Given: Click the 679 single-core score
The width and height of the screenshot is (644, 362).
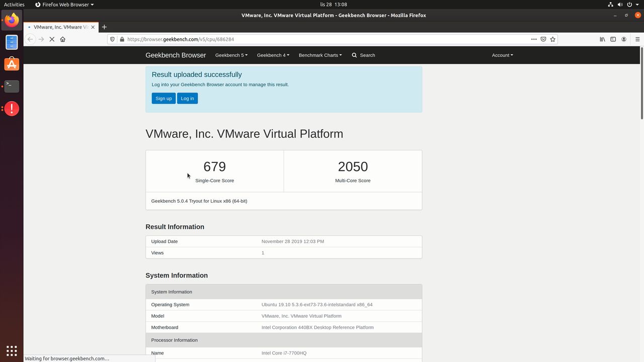Looking at the screenshot, I should [214, 166].
